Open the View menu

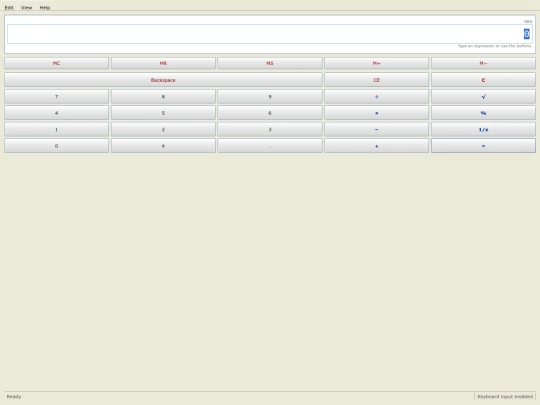click(27, 8)
